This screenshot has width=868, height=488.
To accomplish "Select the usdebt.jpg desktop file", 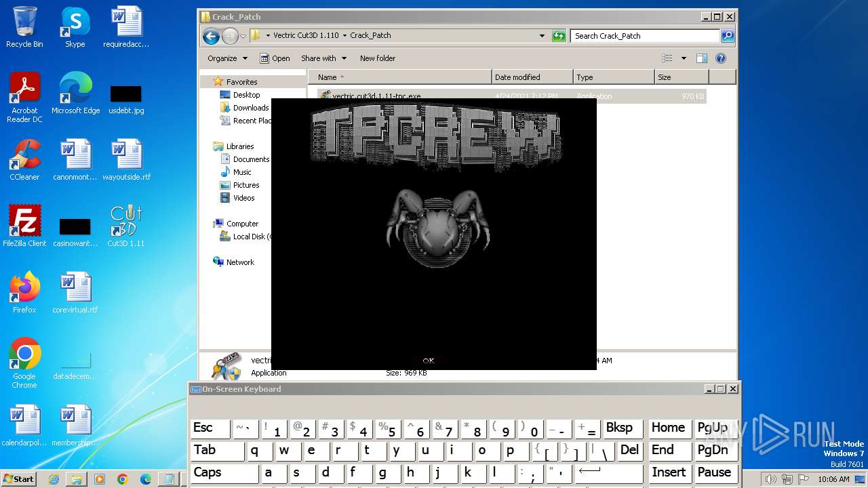I will point(125,99).
